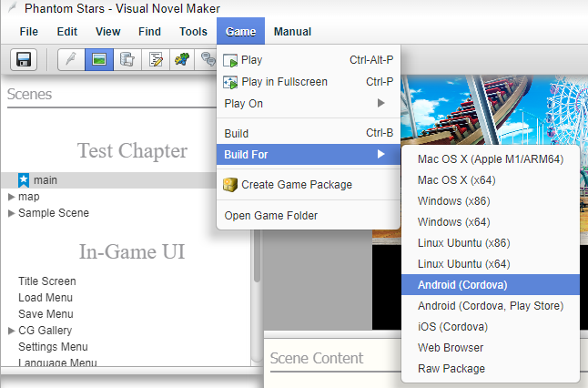Viewport: 588px width, 388px height.
Task: Click the speech bubbles toolbar icon
Action: coord(208,59)
